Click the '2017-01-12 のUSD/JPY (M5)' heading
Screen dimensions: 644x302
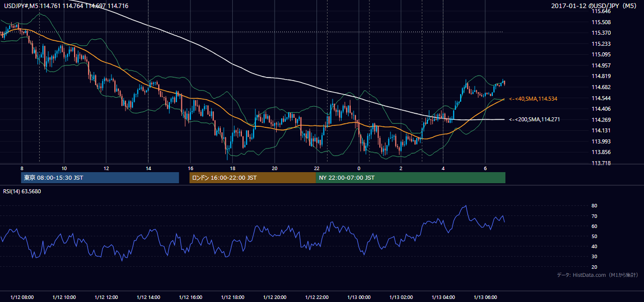(x=595, y=6)
